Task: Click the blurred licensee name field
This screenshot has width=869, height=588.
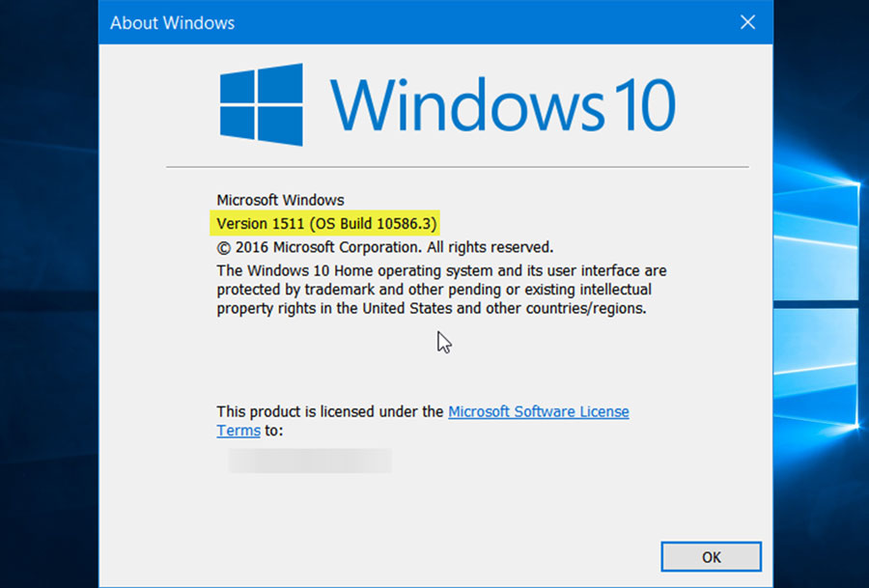Action: tap(310, 461)
